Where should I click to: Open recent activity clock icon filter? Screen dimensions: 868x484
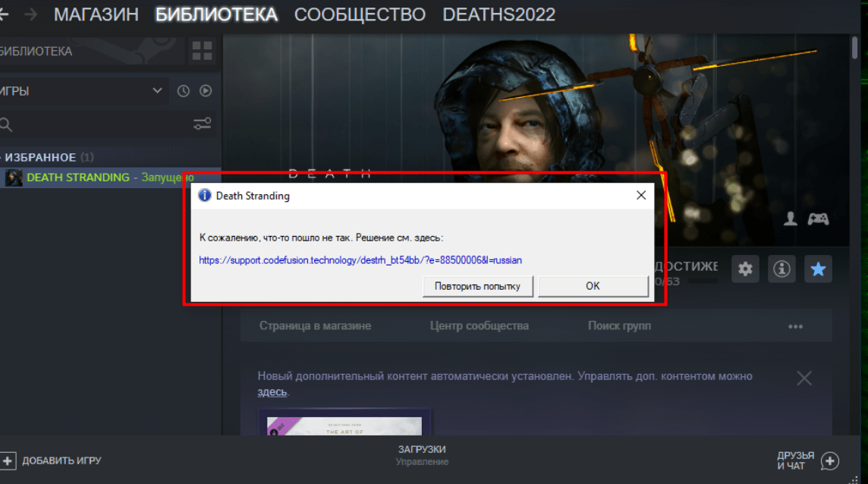(183, 91)
